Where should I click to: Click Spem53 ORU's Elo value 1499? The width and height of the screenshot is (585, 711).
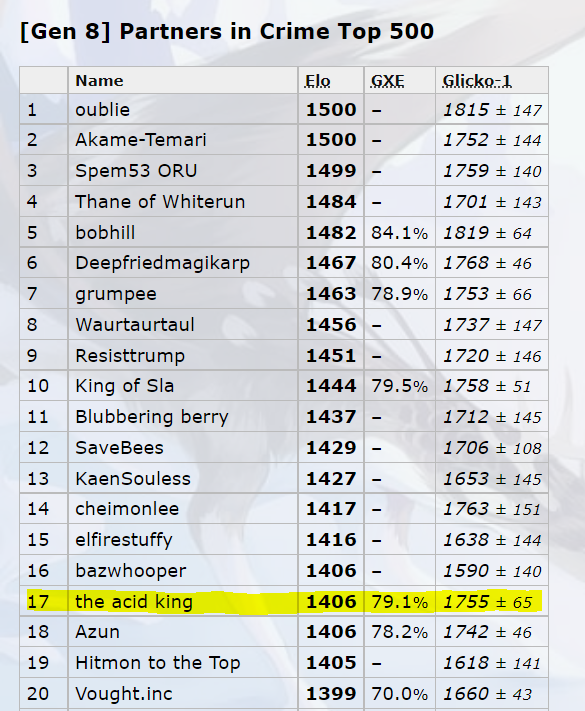(x=331, y=171)
